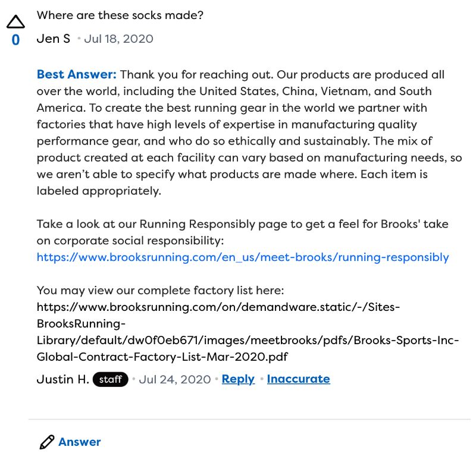Click the "labeled appropriately." closing line
This screenshot has height=469, width=476.
pyautogui.click(x=99, y=191)
